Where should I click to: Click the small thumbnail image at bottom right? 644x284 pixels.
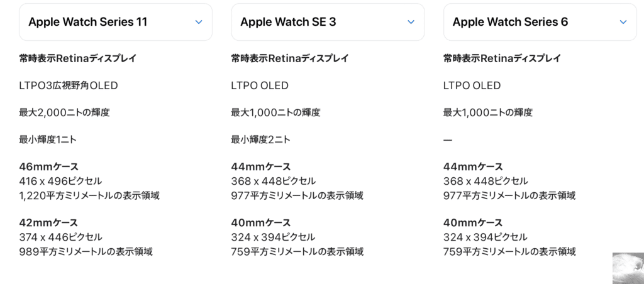point(628,268)
